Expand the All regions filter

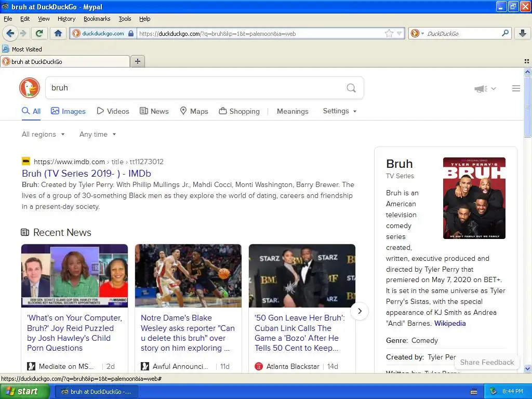tap(43, 135)
